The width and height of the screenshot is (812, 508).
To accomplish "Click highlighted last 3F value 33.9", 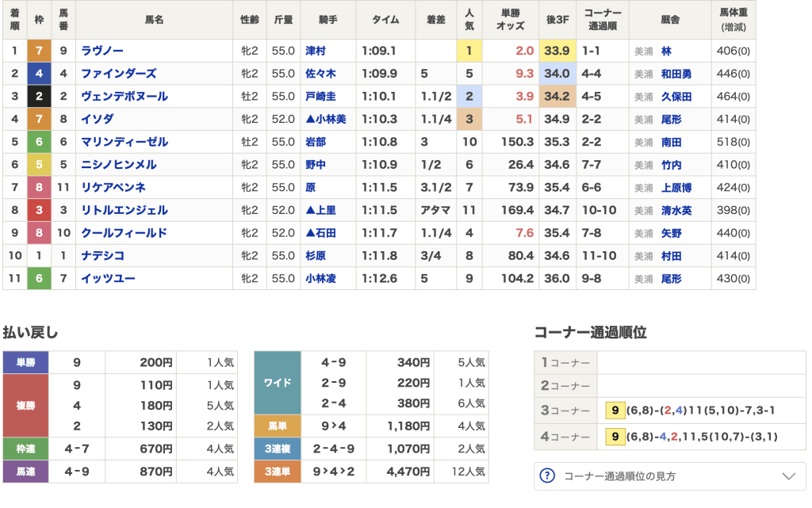I will (557, 51).
